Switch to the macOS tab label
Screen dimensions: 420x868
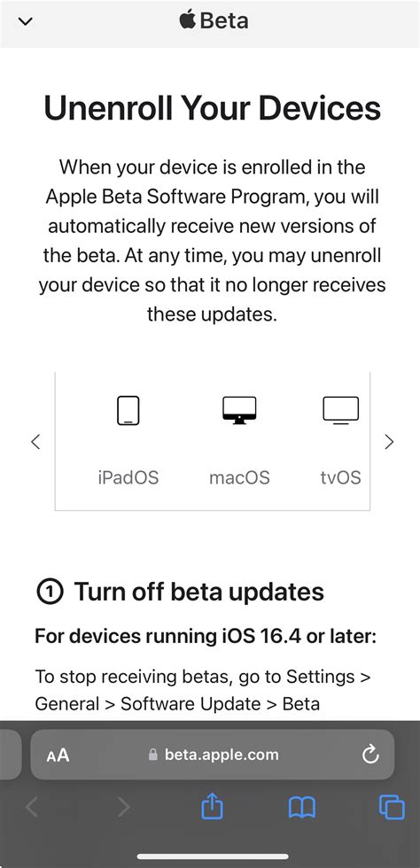tap(239, 477)
